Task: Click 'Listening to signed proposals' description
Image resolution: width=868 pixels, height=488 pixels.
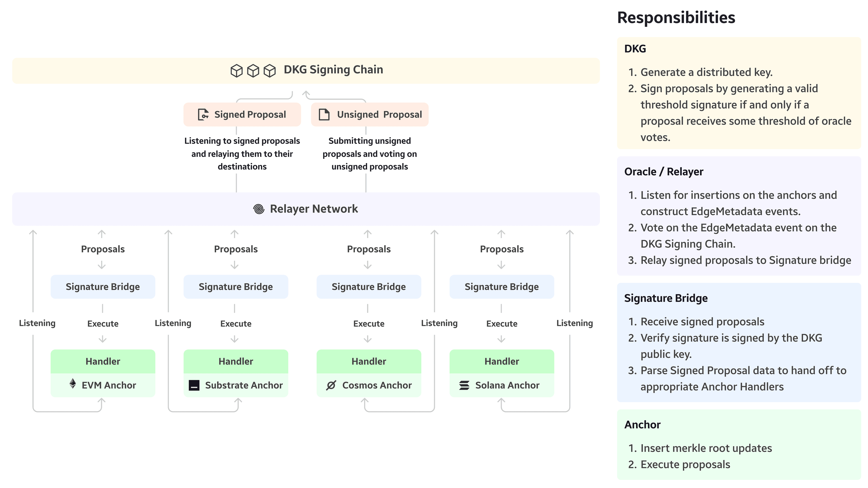Action: [x=242, y=154]
